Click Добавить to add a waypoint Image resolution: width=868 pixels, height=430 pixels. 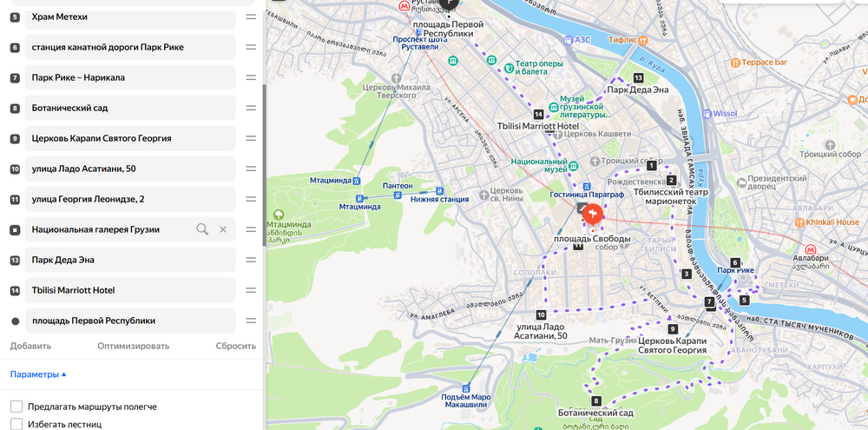point(30,346)
